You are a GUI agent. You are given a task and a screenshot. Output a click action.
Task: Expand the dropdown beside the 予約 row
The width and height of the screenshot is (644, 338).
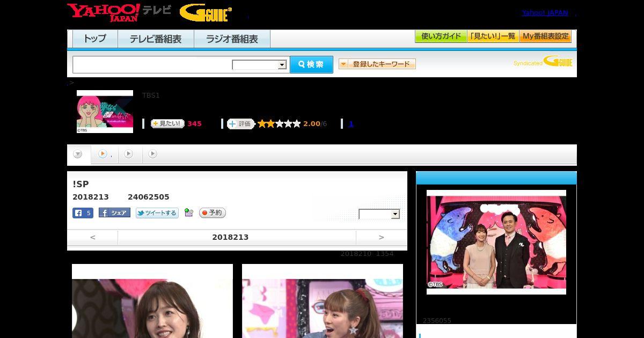point(379,214)
